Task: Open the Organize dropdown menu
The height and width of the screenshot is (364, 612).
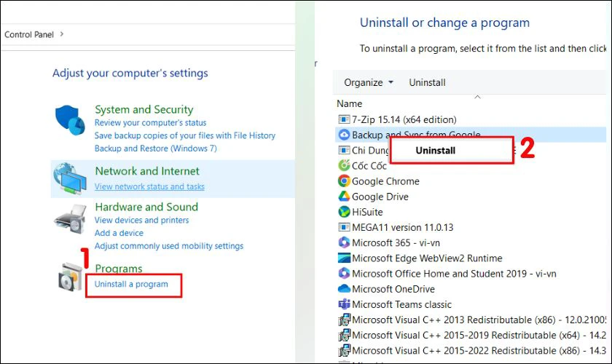Action: (368, 83)
